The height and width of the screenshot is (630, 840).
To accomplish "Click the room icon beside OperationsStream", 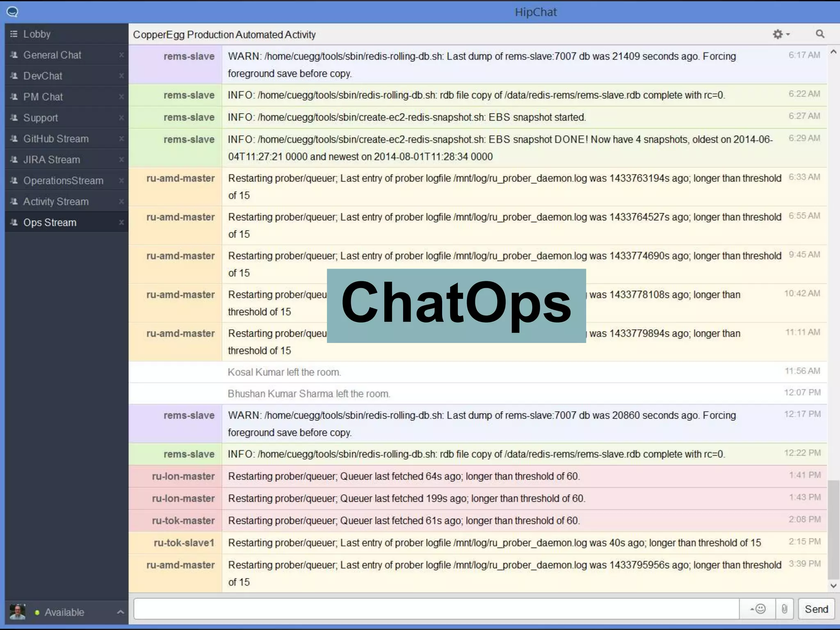I will [x=14, y=180].
